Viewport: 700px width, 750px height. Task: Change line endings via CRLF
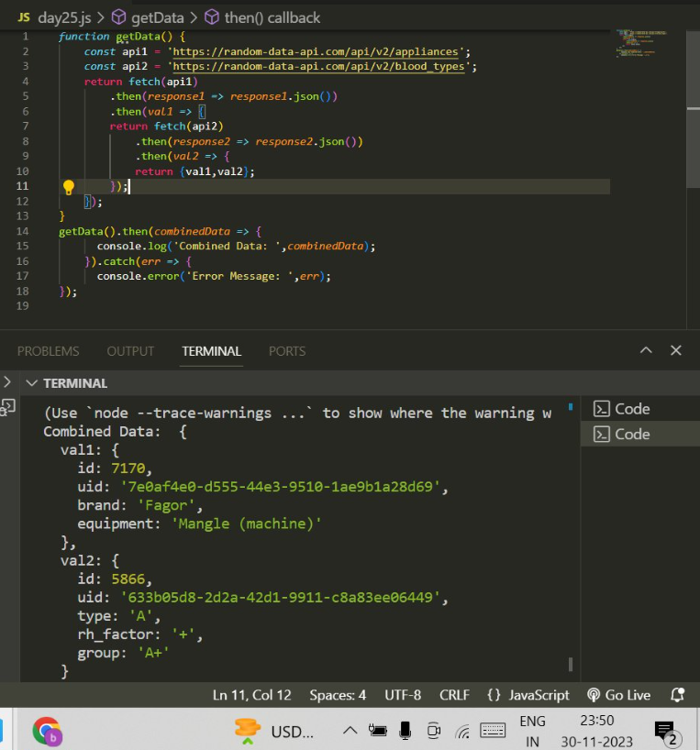(x=454, y=695)
